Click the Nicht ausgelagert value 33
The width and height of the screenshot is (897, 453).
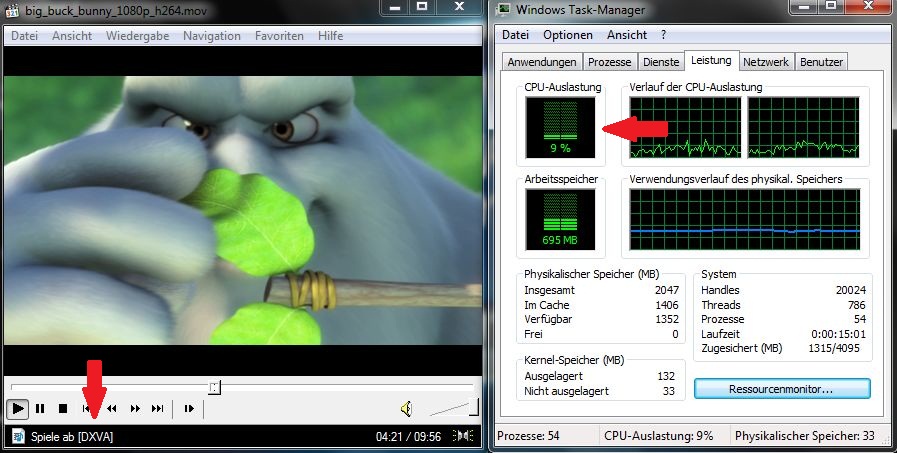669,391
